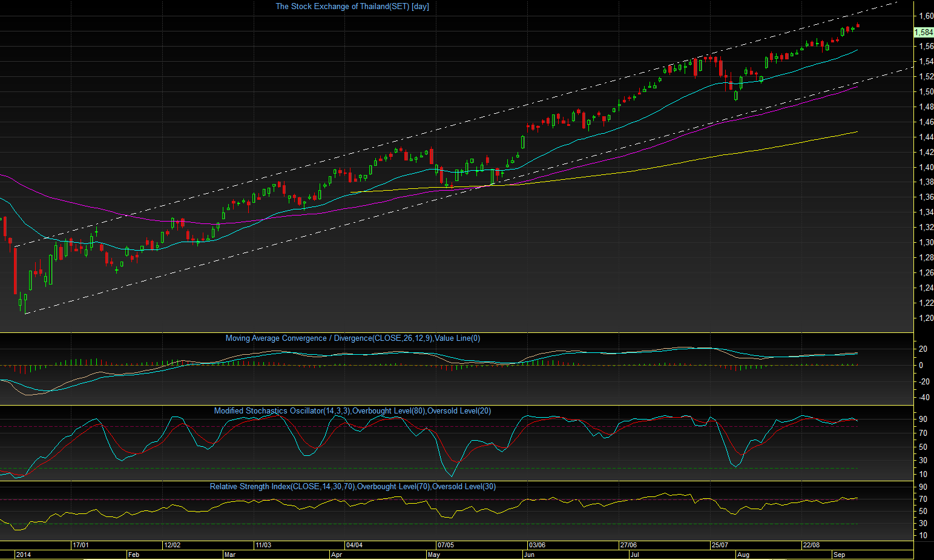Click the 11/03 date label

(263, 545)
